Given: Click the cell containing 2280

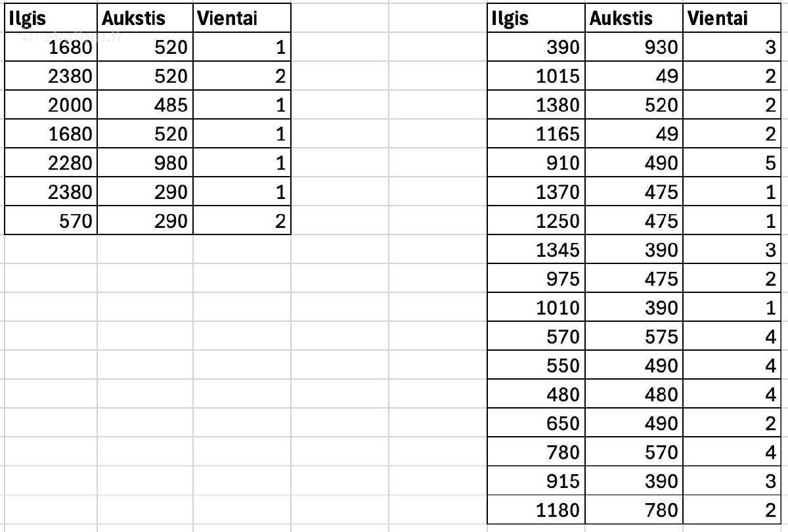Looking at the screenshot, I should tap(51, 163).
